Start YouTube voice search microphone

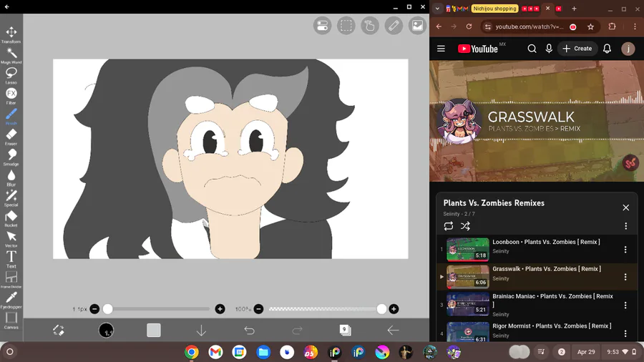(549, 49)
